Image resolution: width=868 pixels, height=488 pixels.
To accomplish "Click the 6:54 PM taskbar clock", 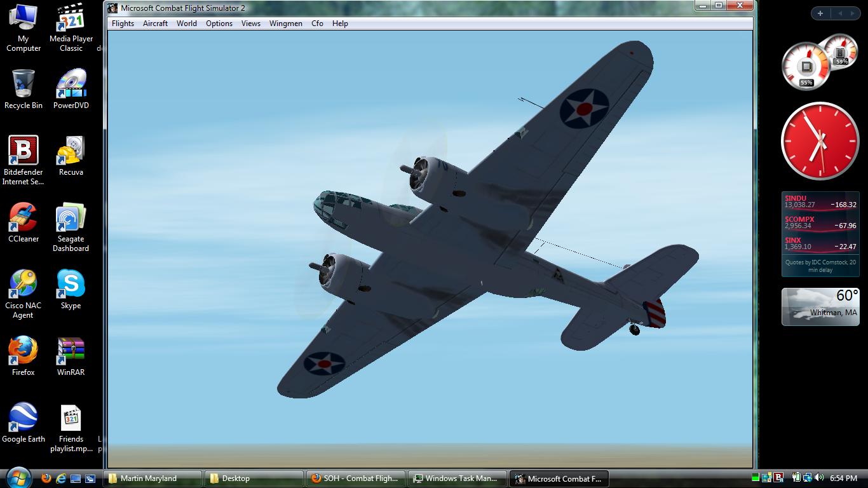I will pos(843,478).
